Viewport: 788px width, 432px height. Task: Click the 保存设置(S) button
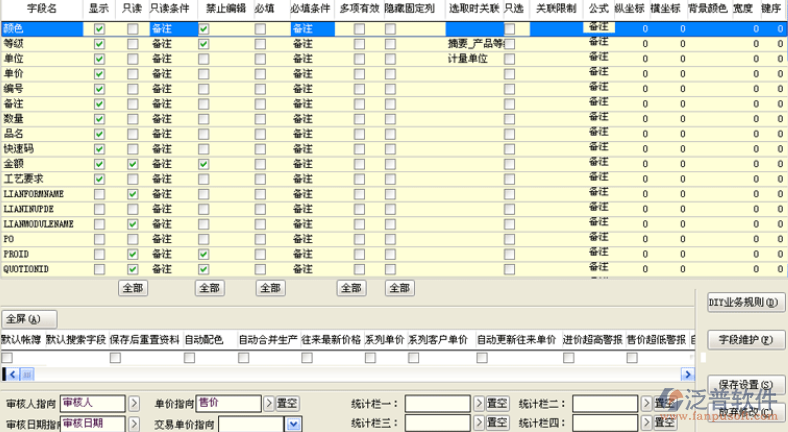coord(746,385)
